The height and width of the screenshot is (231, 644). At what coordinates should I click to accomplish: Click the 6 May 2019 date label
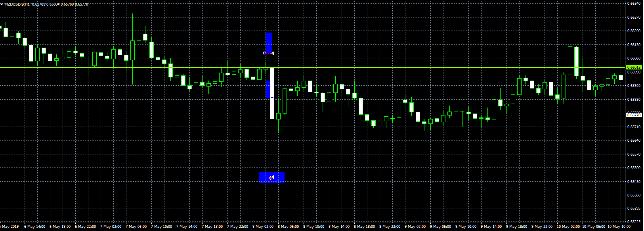tap(10, 227)
